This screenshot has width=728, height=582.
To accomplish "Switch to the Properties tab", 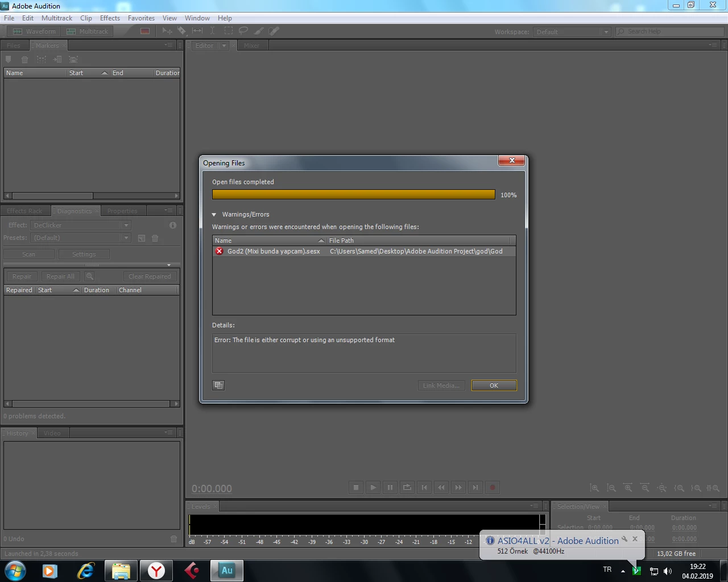I will (122, 211).
